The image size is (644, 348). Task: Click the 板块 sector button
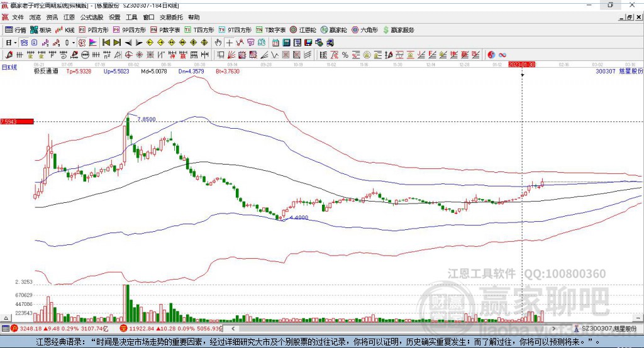point(42,30)
